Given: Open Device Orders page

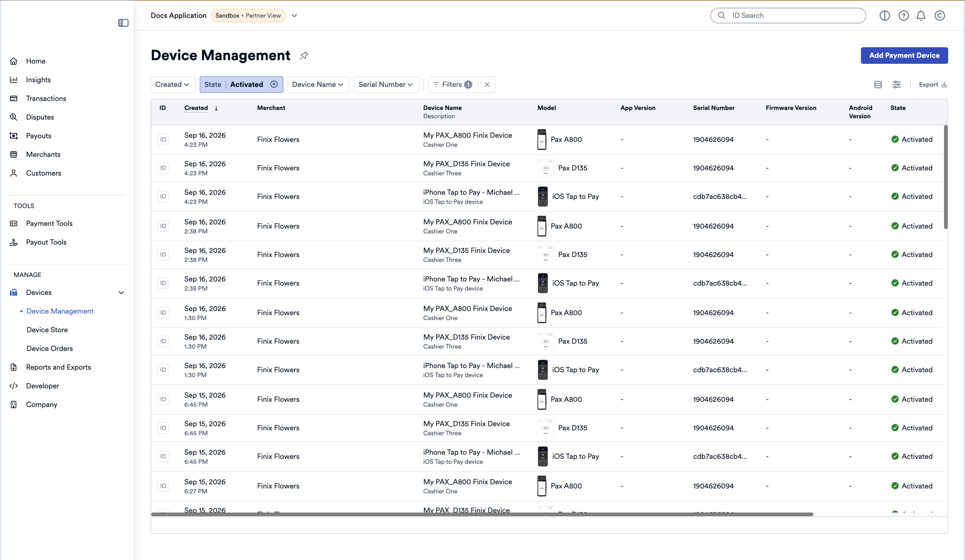Looking at the screenshot, I should point(50,349).
